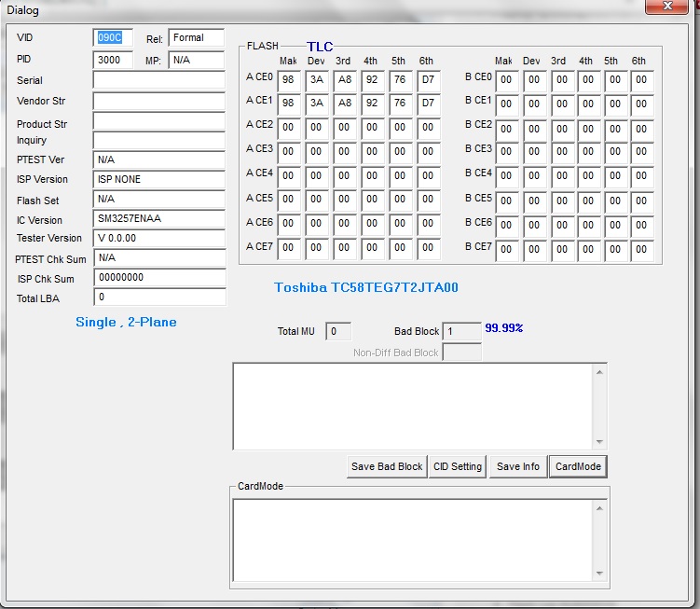Screen dimensions: 700x609
Task: Click into the empty Serial field
Action: point(159,80)
